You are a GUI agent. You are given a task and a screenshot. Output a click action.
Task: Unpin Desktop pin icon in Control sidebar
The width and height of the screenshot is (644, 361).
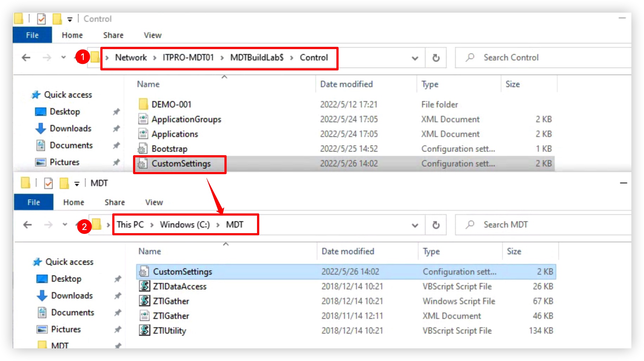(116, 112)
